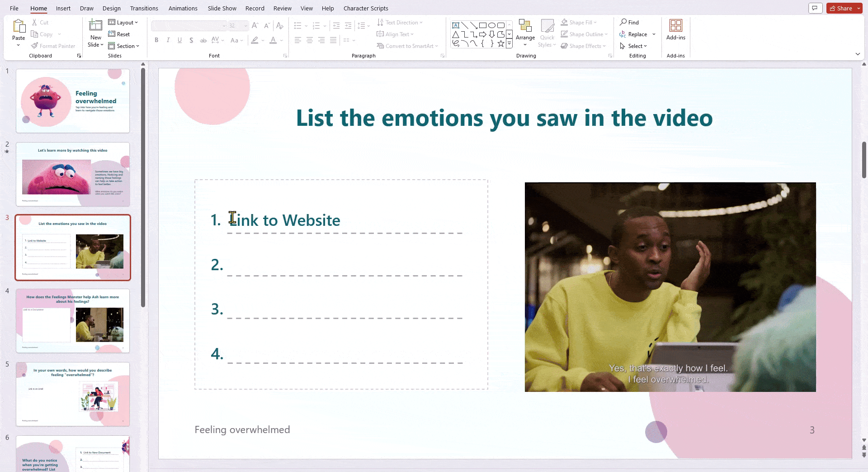
Task: Click the Share button
Action: 843,8
